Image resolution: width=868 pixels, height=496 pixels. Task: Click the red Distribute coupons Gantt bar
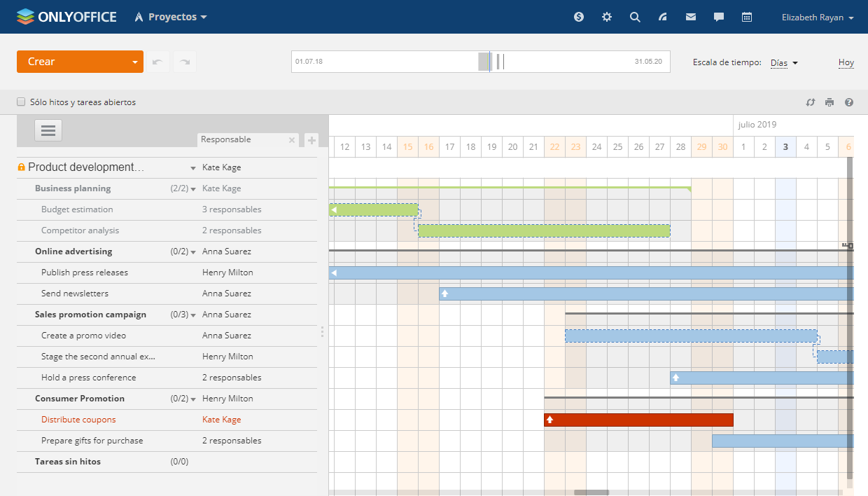[638, 420]
